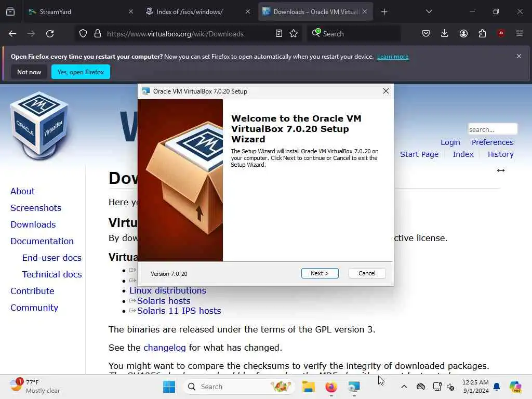Toggle reader view icon
Image resolution: width=532 pixels, height=399 pixels.
pos(279,33)
